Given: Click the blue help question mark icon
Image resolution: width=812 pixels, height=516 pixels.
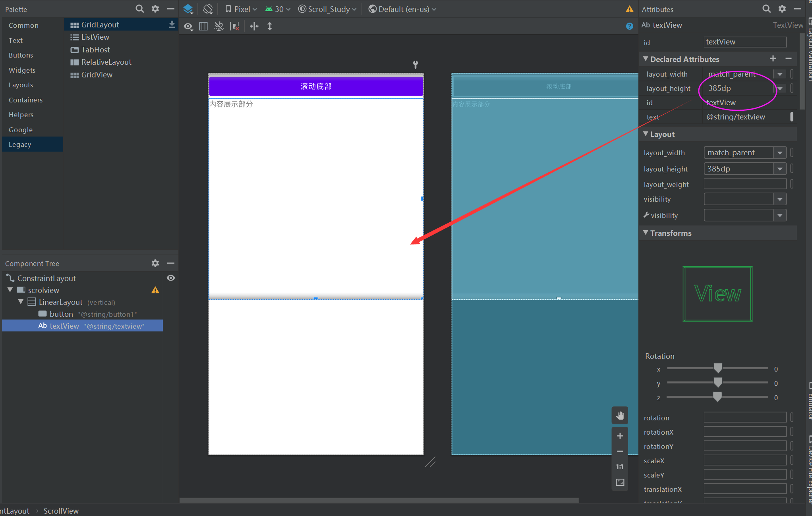Looking at the screenshot, I should pos(629,26).
